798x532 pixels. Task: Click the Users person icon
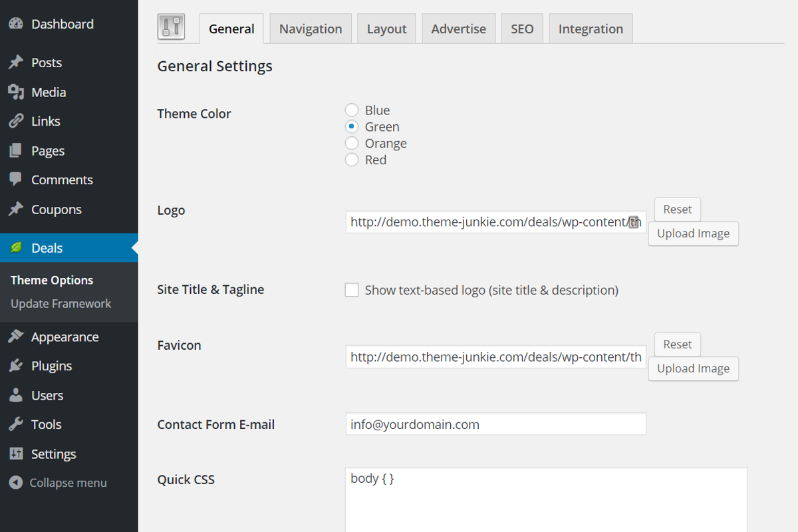click(x=16, y=395)
